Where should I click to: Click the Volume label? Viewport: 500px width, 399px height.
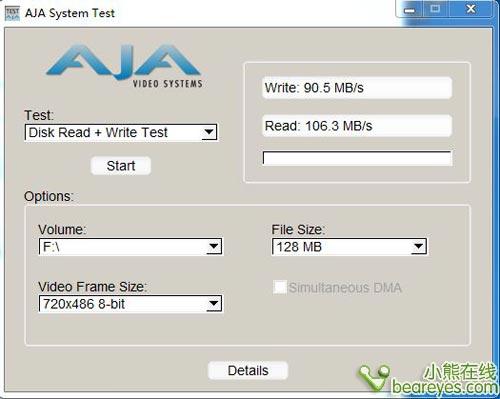tap(62, 230)
